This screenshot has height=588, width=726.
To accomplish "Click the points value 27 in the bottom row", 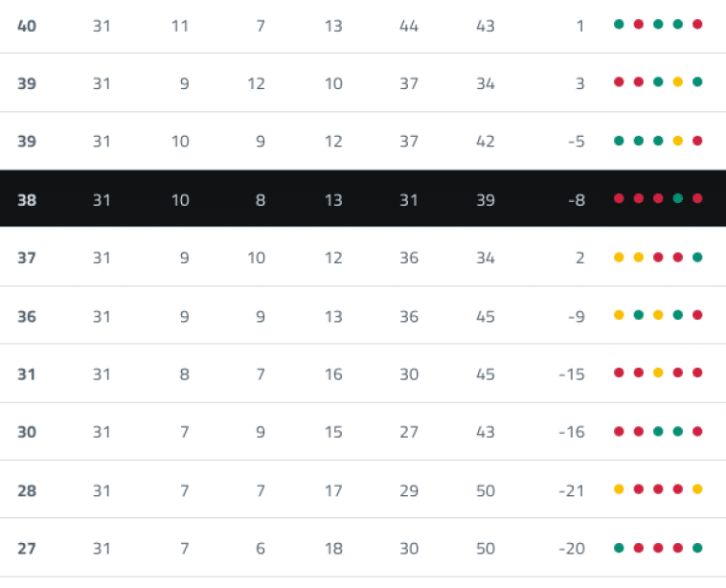I will pos(27,549).
